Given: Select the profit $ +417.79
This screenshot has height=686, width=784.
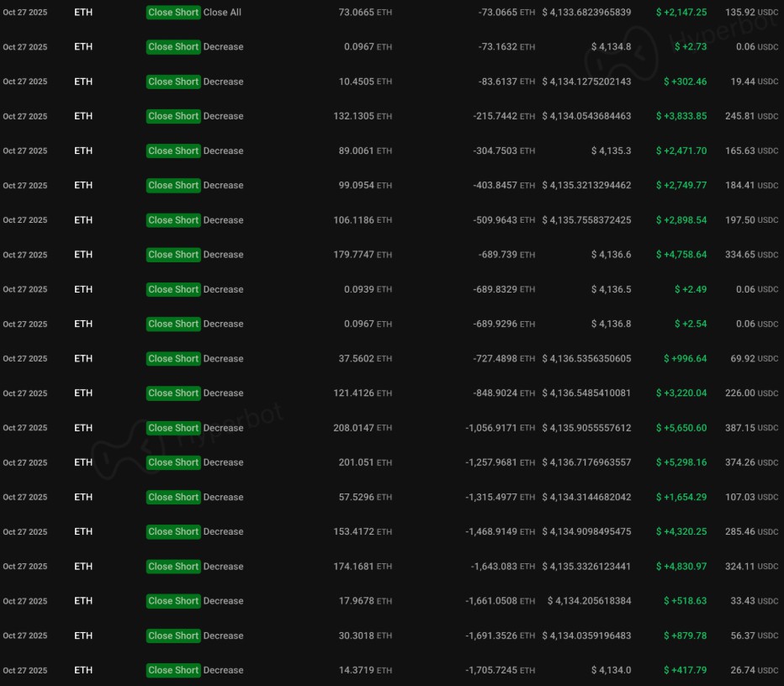Looking at the screenshot, I should pos(685,671).
